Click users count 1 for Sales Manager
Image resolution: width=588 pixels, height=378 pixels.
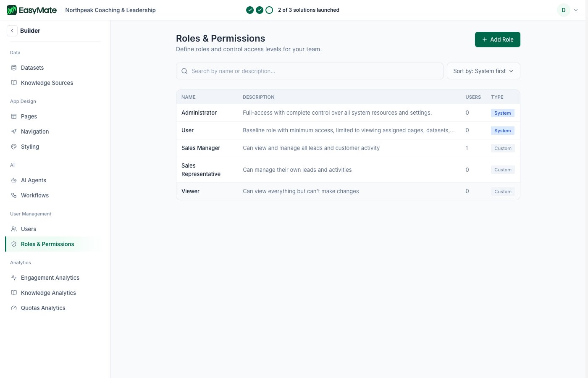click(467, 148)
